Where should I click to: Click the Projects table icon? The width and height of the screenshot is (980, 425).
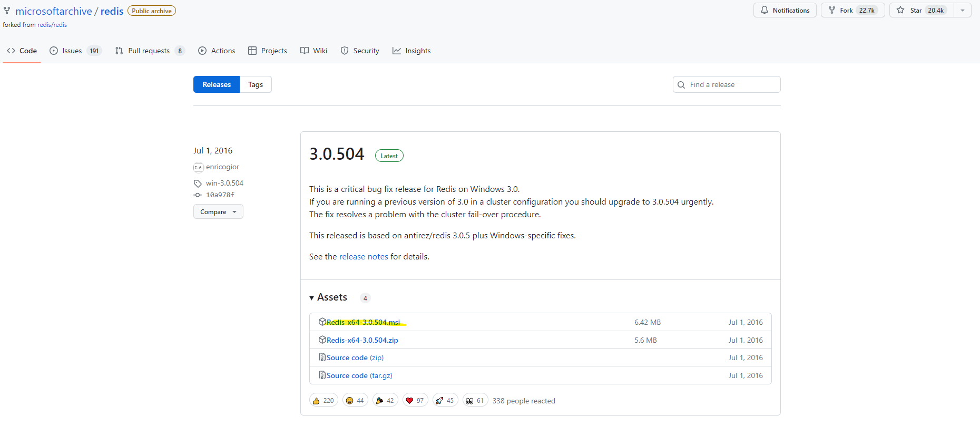(x=252, y=51)
